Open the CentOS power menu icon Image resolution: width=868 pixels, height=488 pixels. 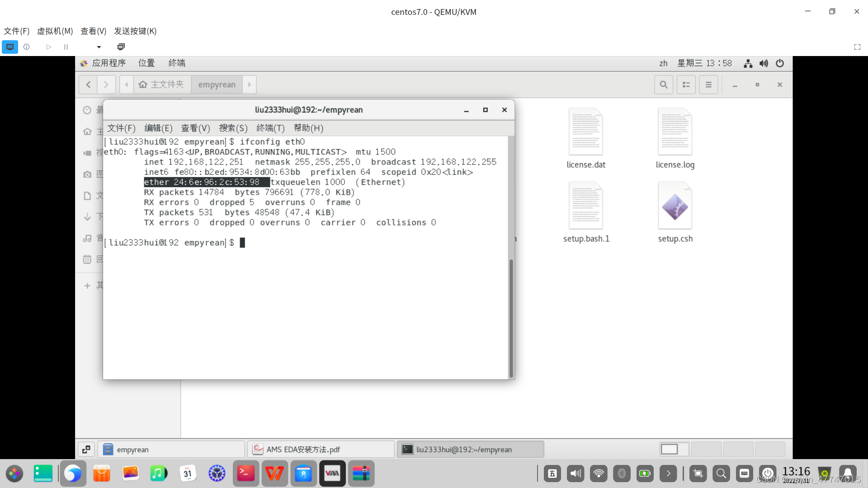(x=780, y=63)
